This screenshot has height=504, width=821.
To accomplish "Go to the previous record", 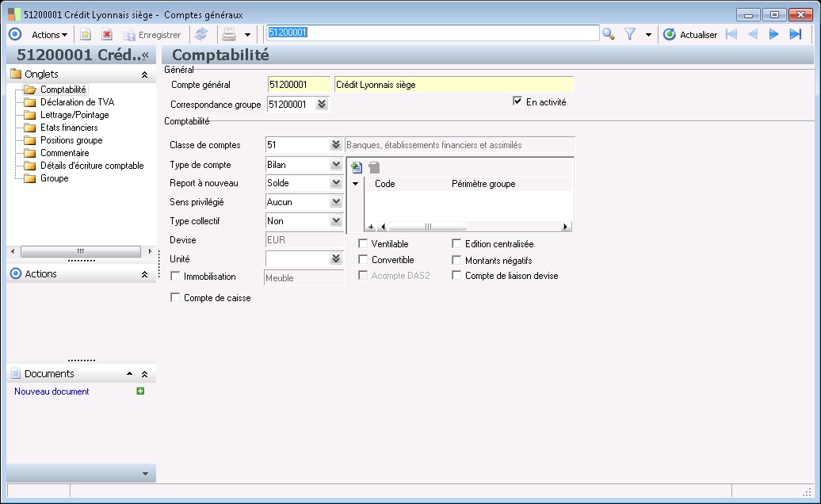I will coord(753,35).
